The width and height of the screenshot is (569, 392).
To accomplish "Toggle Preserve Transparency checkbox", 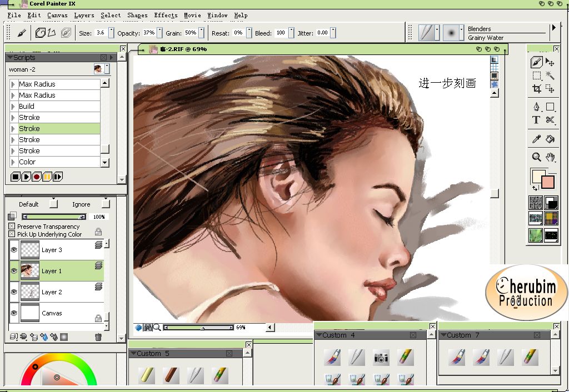I will coord(12,227).
